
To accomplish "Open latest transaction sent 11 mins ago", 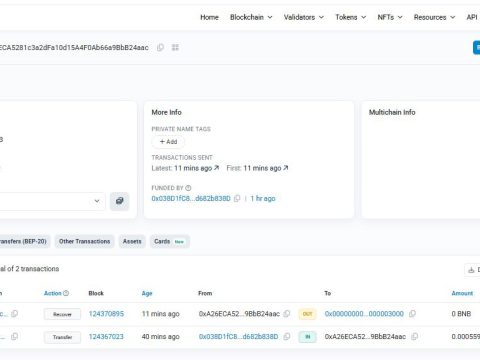I will [196, 168].
